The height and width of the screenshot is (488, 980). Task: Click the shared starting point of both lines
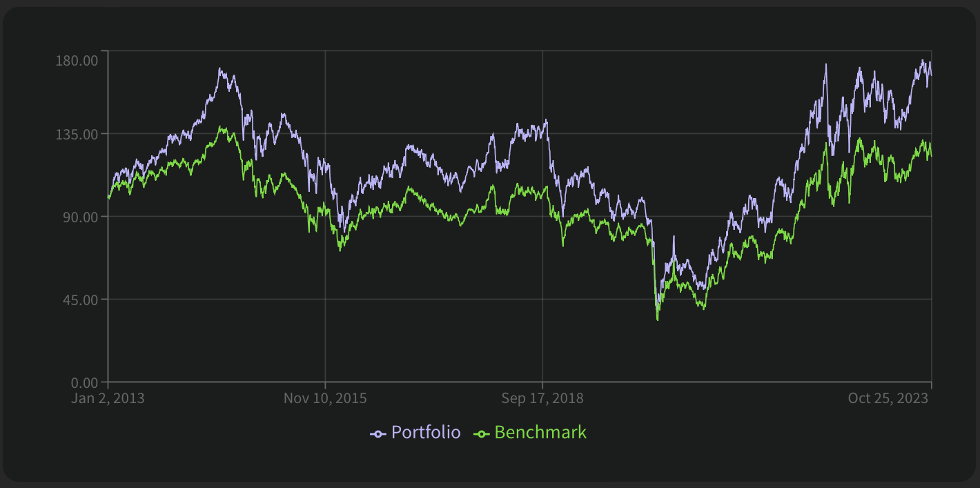(x=108, y=198)
